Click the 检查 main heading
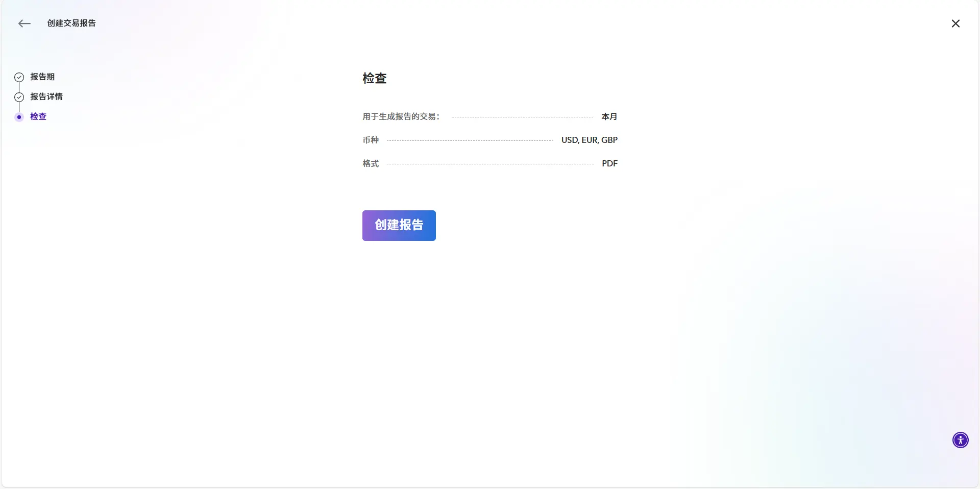 coord(375,78)
